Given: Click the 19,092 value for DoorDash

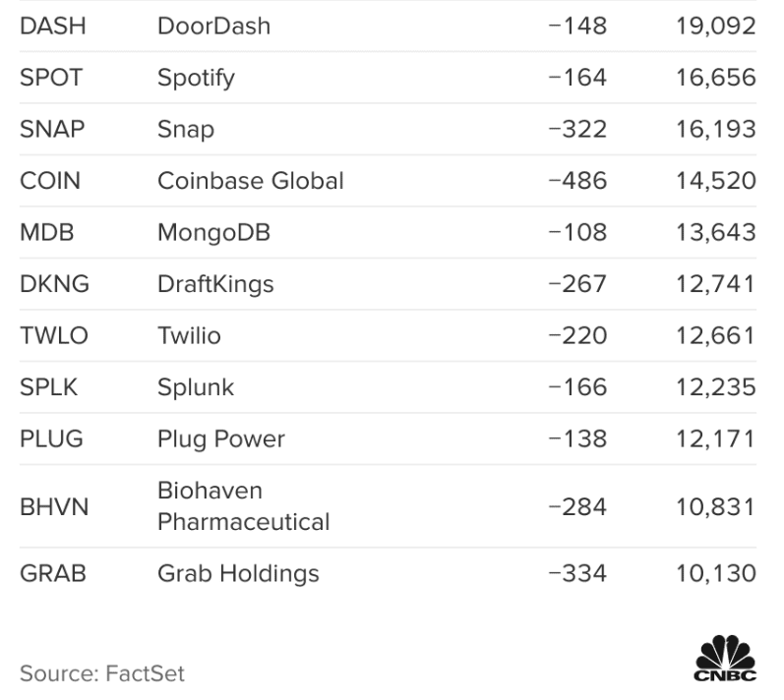Looking at the screenshot, I should pos(715,26).
